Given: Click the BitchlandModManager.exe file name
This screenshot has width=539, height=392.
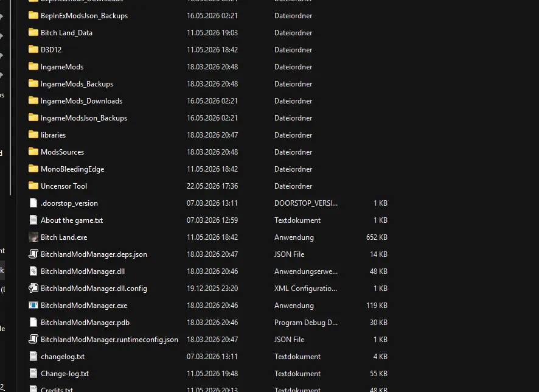Looking at the screenshot, I should coord(84,306).
